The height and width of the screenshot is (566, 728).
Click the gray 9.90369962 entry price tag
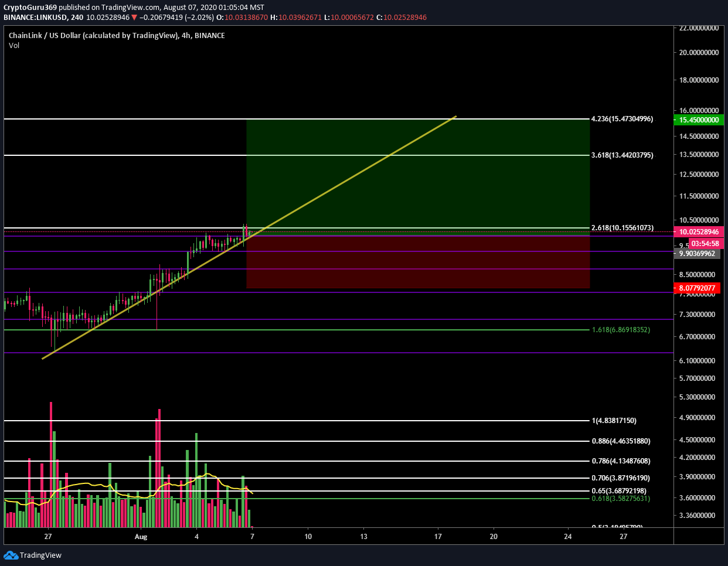697,254
